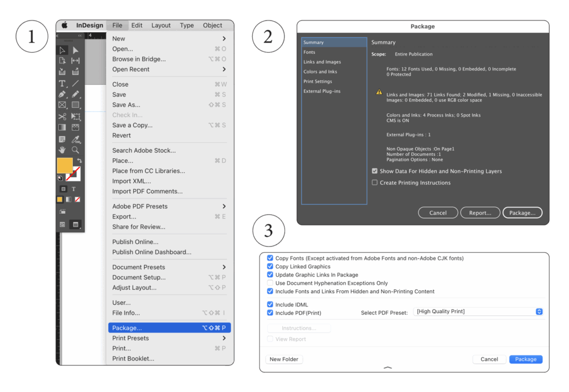The height and width of the screenshot is (392, 569).
Task: Select the Type tool in toolbar
Action: click(x=62, y=83)
